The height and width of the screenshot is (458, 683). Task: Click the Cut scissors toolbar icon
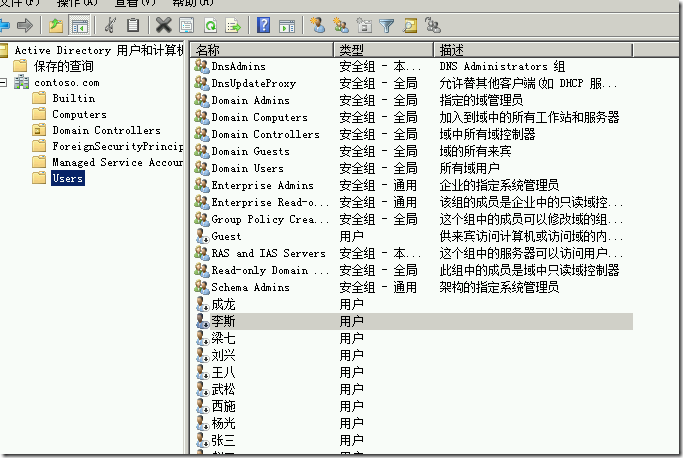110,26
